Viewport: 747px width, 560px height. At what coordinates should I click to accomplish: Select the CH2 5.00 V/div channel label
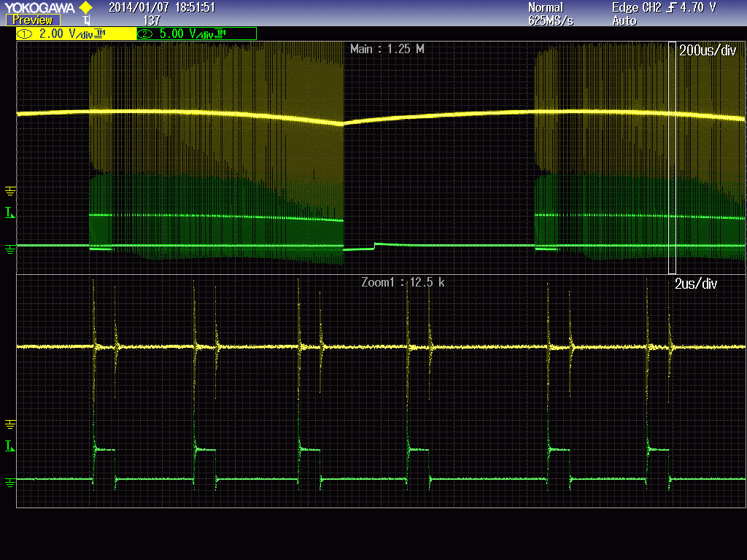coord(196,34)
